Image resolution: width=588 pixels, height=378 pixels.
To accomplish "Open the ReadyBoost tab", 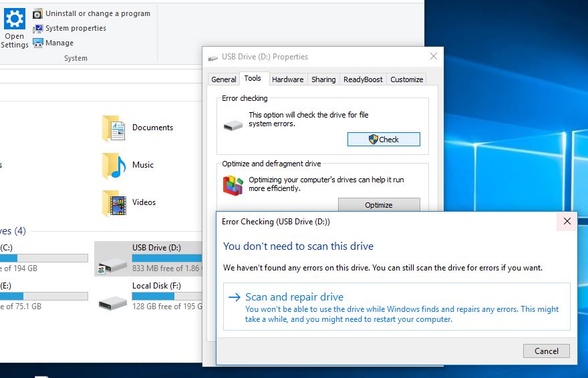I will 363,79.
